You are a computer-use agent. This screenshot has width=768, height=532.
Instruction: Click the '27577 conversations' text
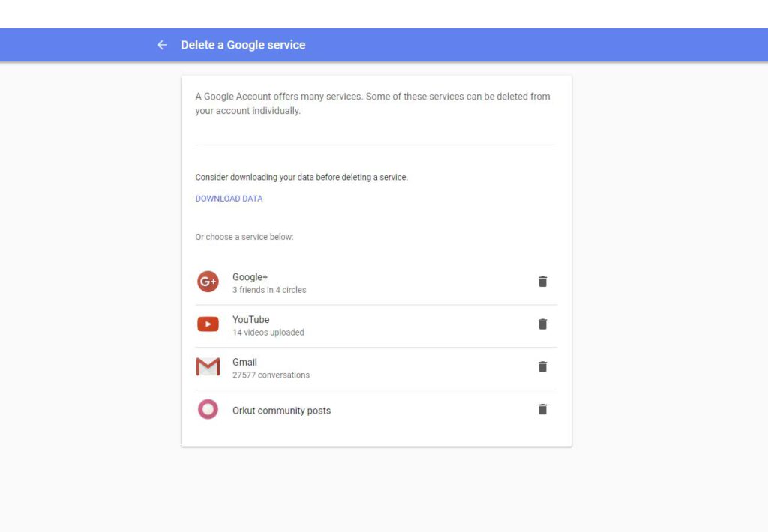271,375
